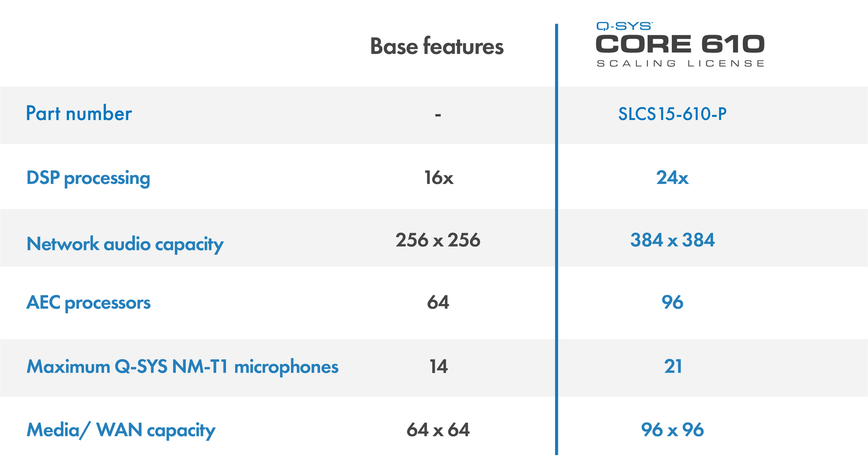868x456 pixels.
Task: Click the Maximum Q-SYS NM-T1 microphones label
Action: coord(182,367)
